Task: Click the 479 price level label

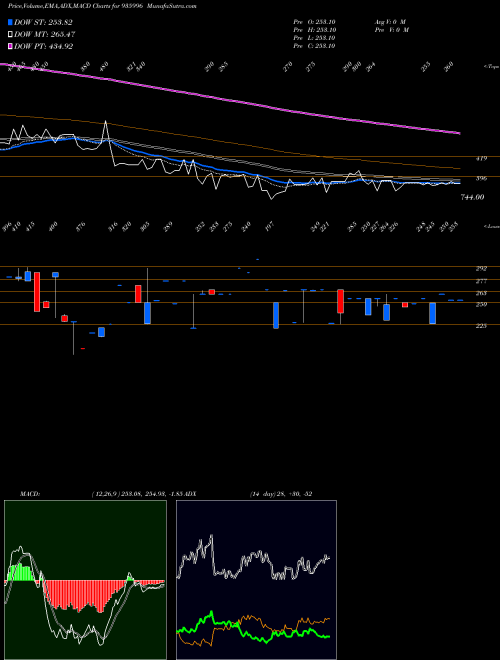Action: point(481,158)
